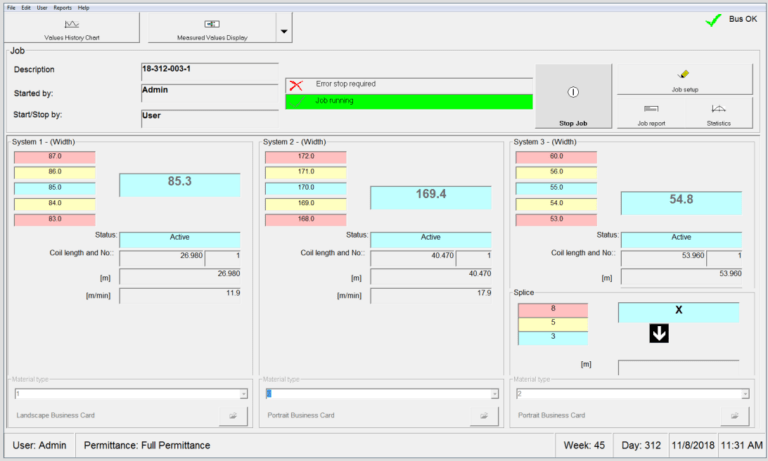Image resolution: width=768 pixels, height=461 pixels.
Task: Open the File menu
Action: click(x=10, y=7)
